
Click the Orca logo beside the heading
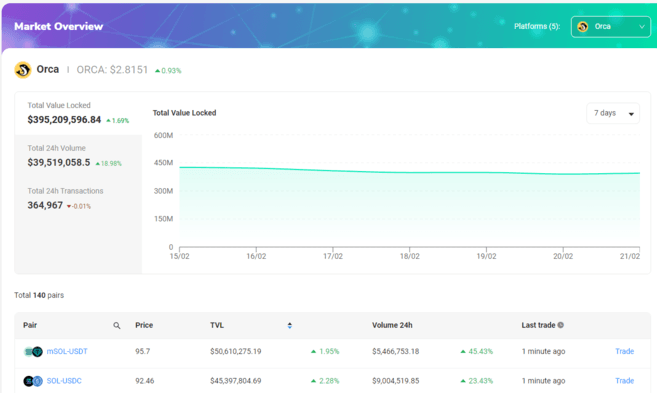pyautogui.click(x=23, y=70)
